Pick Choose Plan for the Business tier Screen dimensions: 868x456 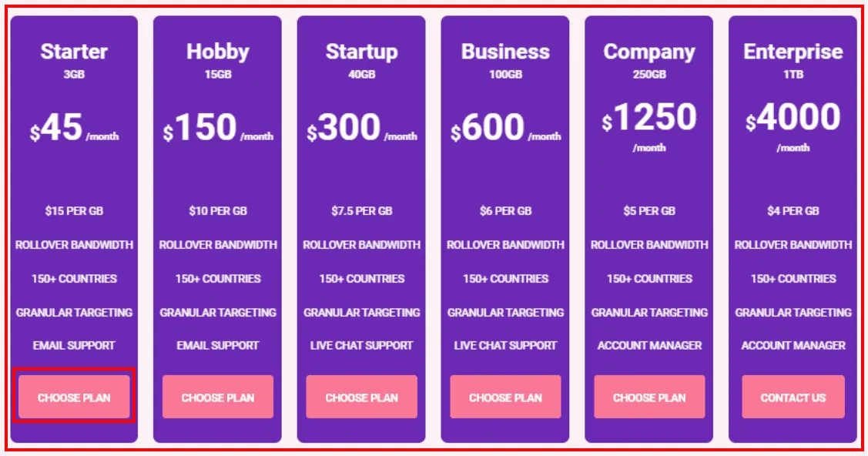click(x=505, y=397)
